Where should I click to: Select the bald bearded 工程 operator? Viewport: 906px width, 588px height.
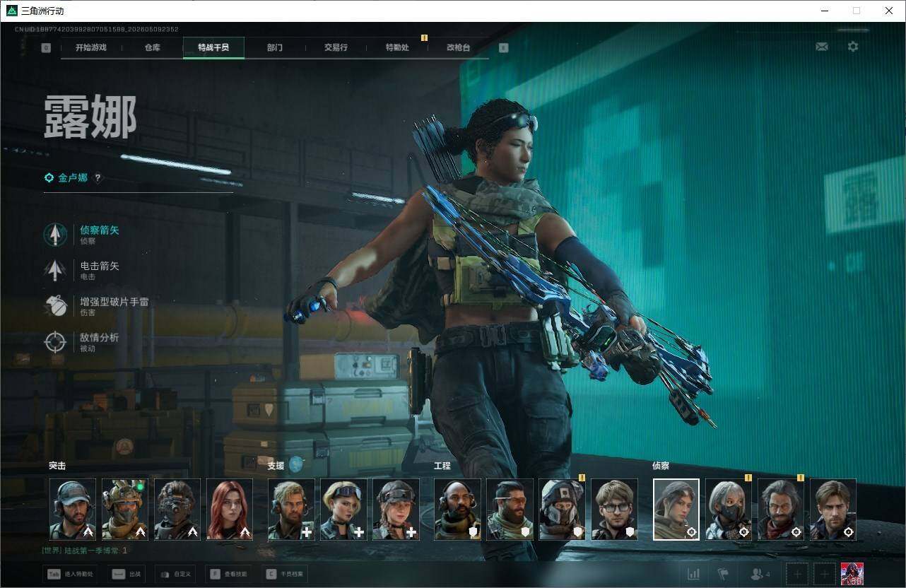coord(457,510)
